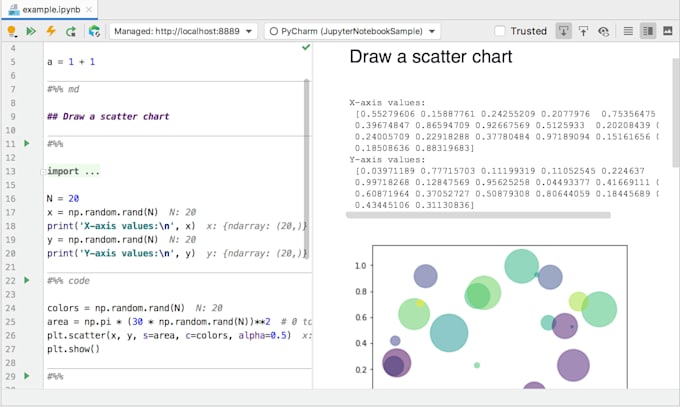
Task: Click the preview pane vertical scrollbar
Action: point(676,113)
